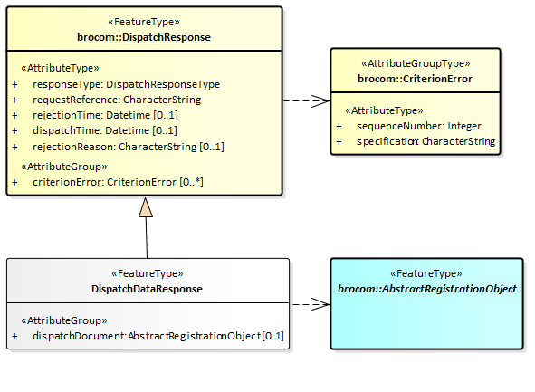Select the requestReference: CharacterString attribute
This screenshot has width=535, height=392.
pos(117,100)
